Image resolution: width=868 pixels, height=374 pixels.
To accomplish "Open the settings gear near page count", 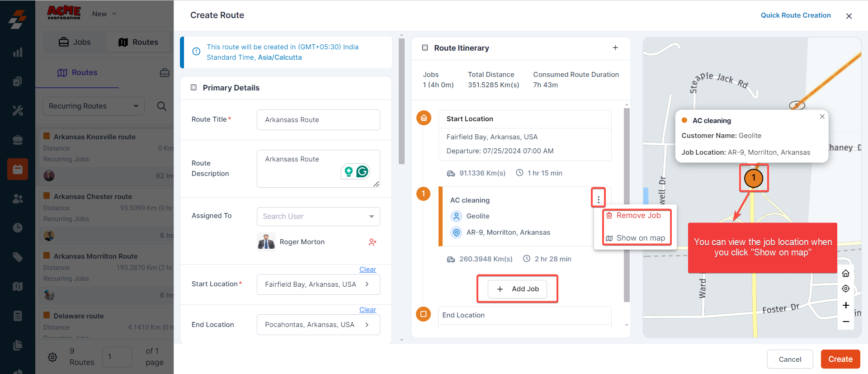I will click(52, 357).
